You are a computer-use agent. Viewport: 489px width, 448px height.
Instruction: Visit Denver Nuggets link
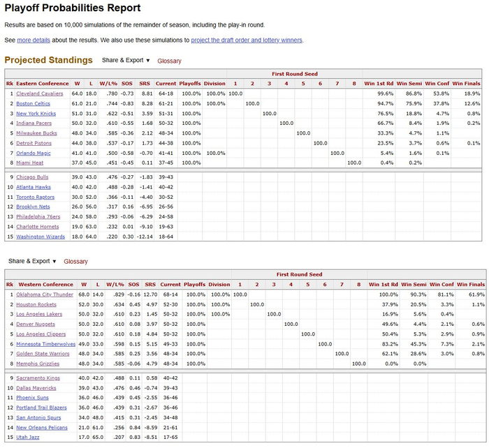[36, 324]
